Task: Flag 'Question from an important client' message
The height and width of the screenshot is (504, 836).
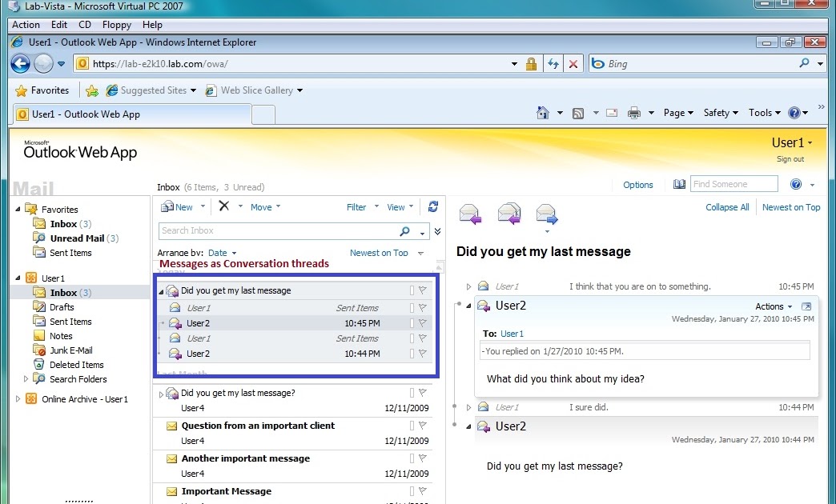Action: [422, 425]
